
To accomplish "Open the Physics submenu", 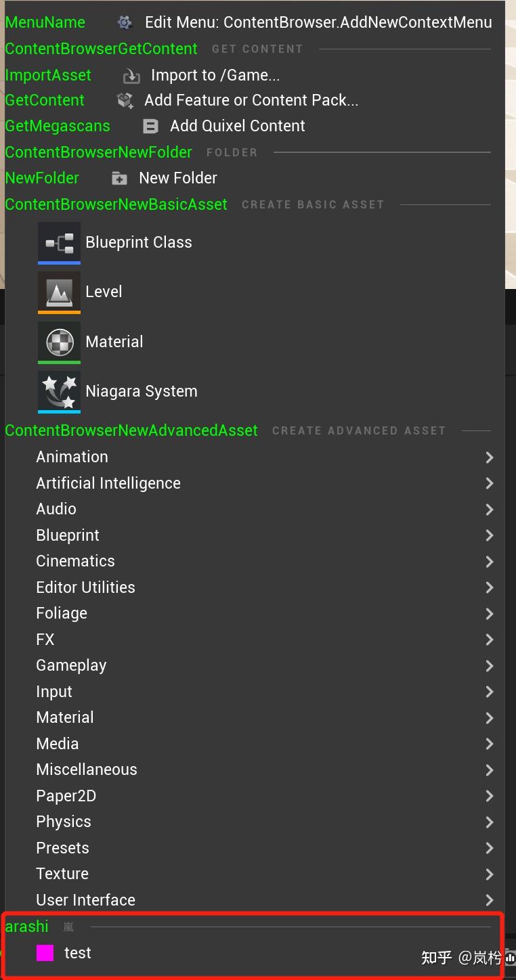I will (64, 822).
